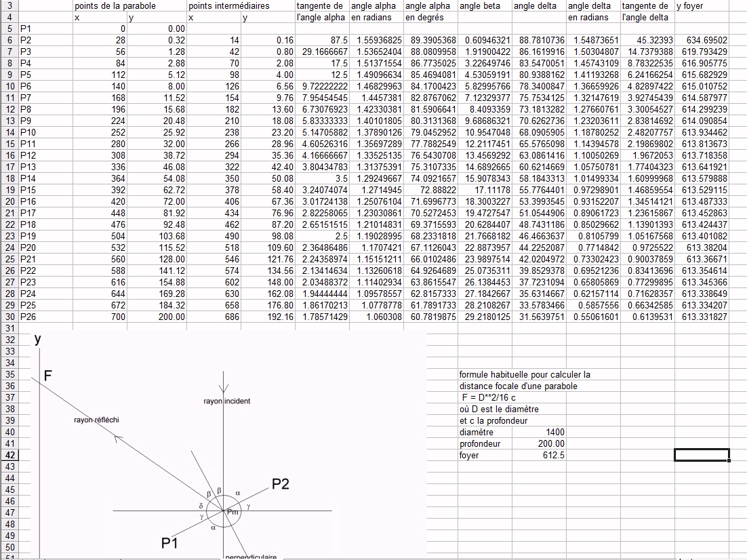Click the cell showing 0.9725522
The width and height of the screenshot is (747, 560).
click(648, 248)
